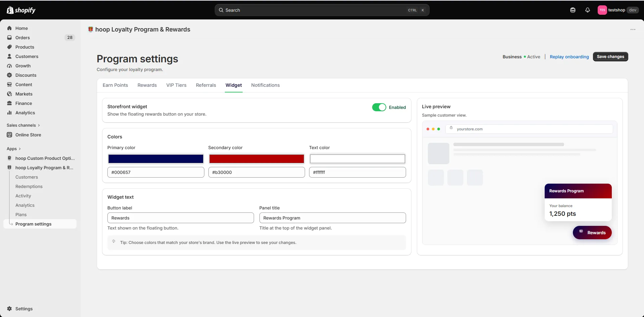Click the Replay onboarding link
Screen dimensions: 644x317
click(x=569, y=57)
